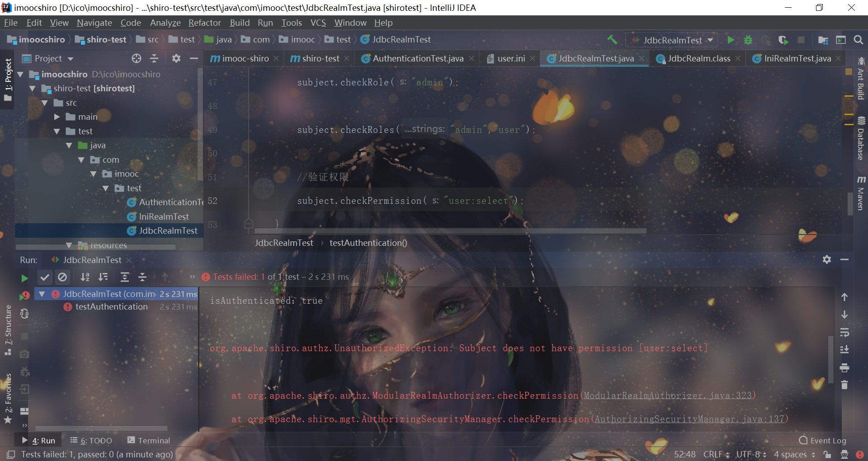868x461 pixels.
Task: Collapse the imoocshiro root node
Action: pos(20,74)
